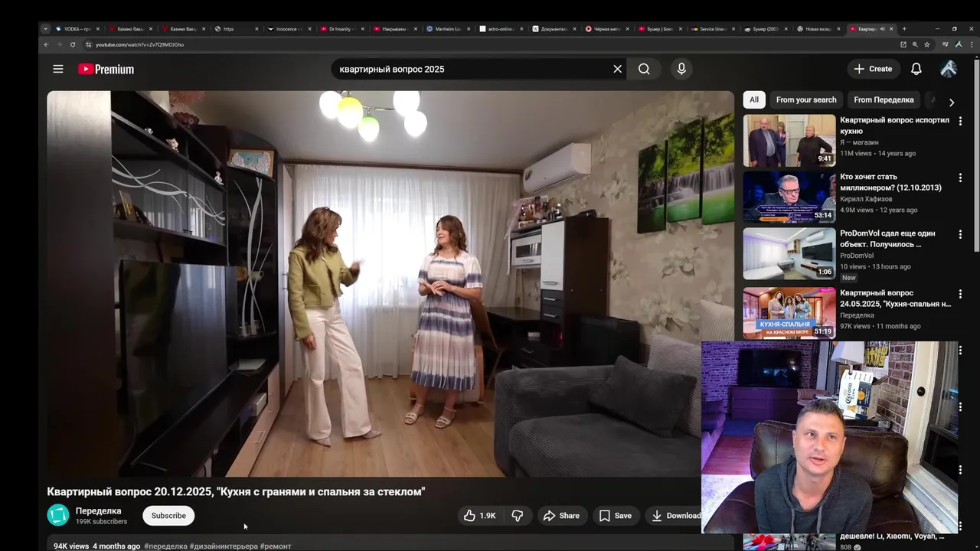
Task: Start voice search with the microphone
Action: coord(681,69)
